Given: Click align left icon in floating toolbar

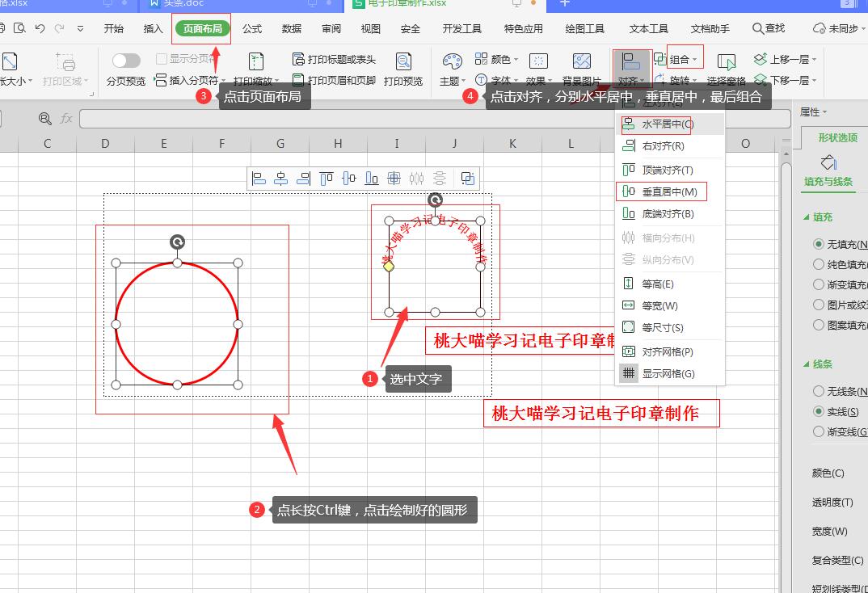Looking at the screenshot, I should pyautogui.click(x=259, y=179).
